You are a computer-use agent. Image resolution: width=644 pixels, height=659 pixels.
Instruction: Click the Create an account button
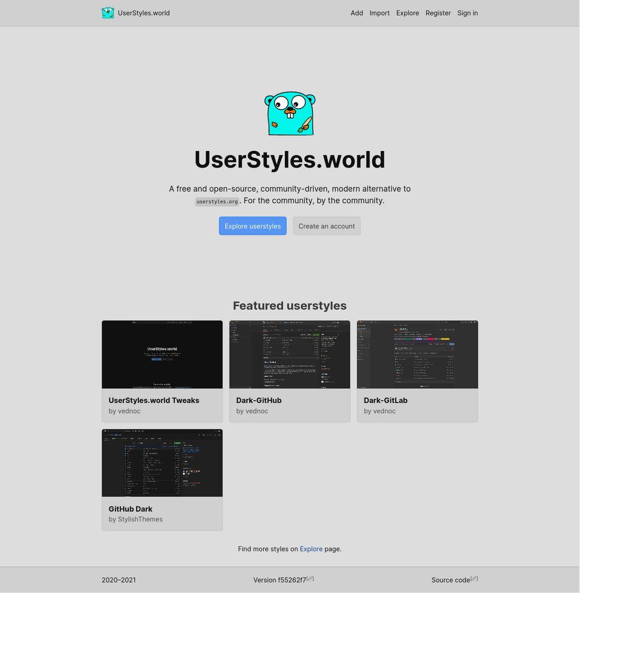click(x=327, y=226)
